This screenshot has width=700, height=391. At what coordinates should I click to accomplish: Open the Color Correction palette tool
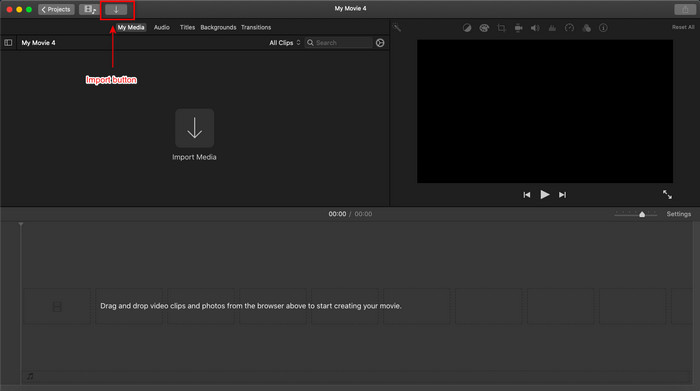pos(484,28)
